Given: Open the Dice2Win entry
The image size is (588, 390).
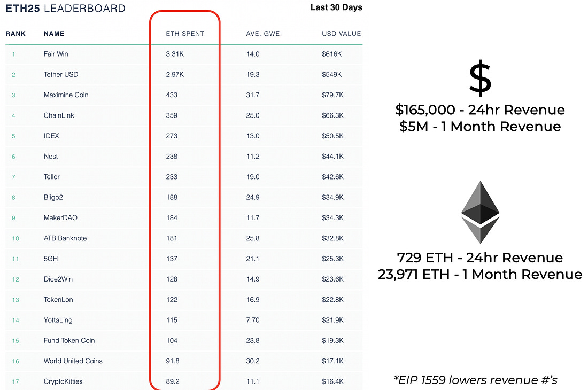Looking at the screenshot, I should point(58,279).
